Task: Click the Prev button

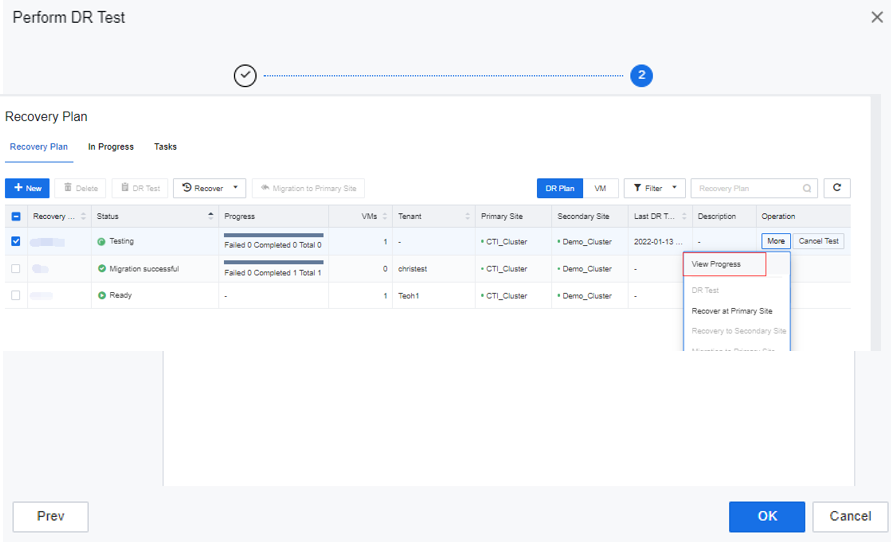Action: (x=50, y=517)
